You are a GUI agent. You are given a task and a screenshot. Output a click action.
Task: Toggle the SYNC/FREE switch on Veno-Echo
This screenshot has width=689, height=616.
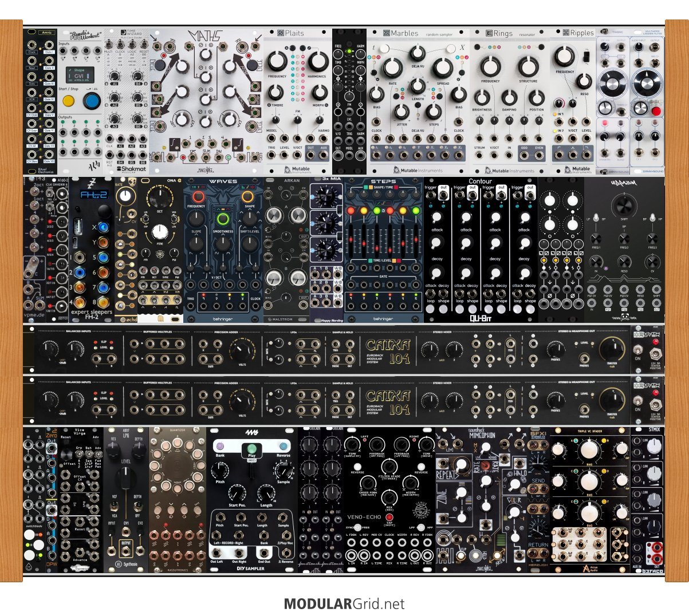[x=357, y=527]
